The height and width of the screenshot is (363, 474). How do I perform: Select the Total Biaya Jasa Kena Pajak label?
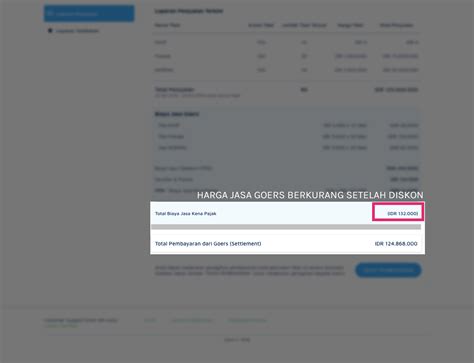[185, 213]
